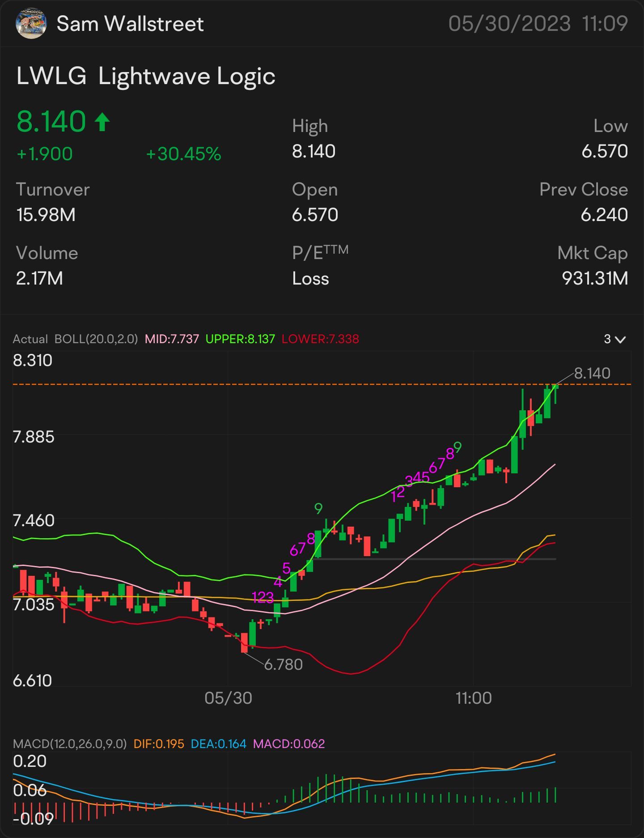Open the chart interval dropdown showing 3

pyautogui.click(x=614, y=339)
